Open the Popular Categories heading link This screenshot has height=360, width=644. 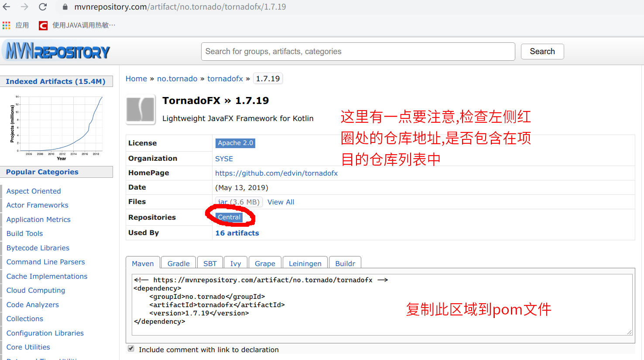pyautogui.click(x=42, y=172)
